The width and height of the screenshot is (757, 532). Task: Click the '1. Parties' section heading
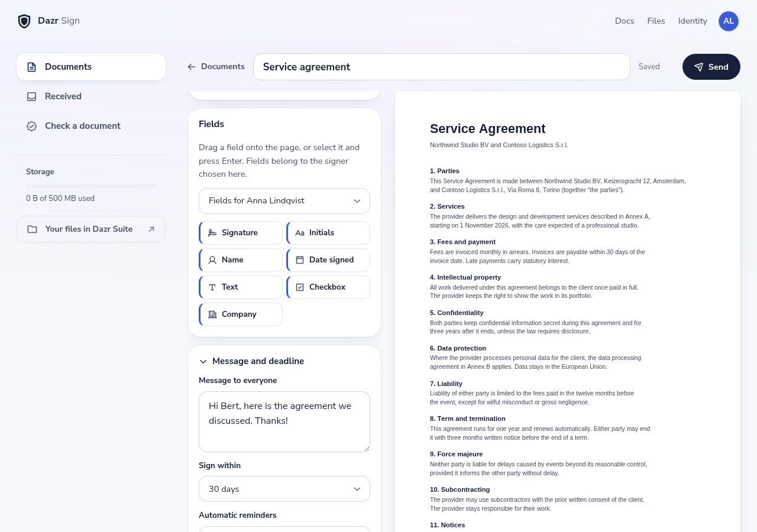(445, 171)
